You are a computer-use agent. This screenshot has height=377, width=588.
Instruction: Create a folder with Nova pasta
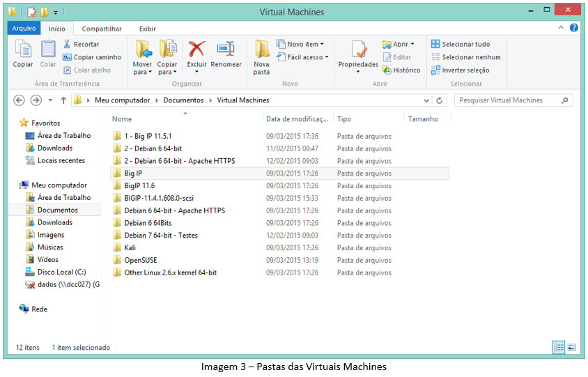(262, 56)
